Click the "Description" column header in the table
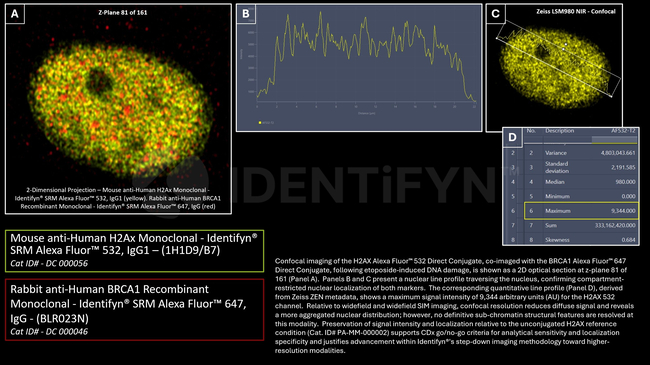This screenshot has width=650, height=365. pyautogui.click(x=560, y=131)
